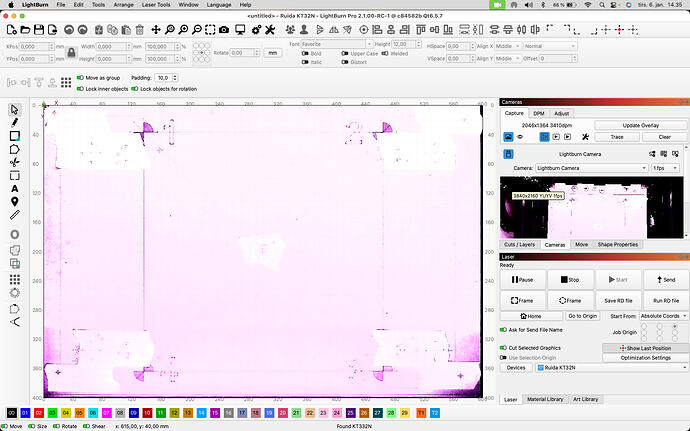Click the camera capture toolbar icon
Image resolution: width=690 pixels, height=431 pixels.
click(x=224, y=30)
